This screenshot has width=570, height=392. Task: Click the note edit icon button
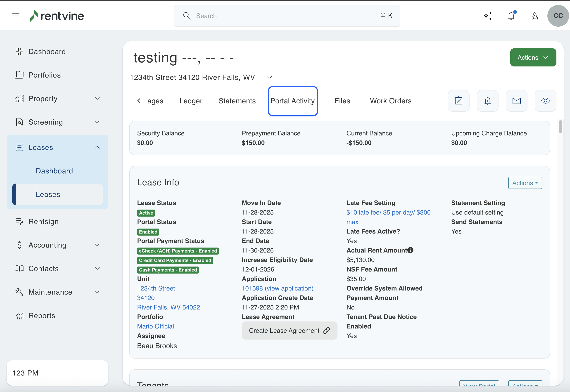click(458, 101)
